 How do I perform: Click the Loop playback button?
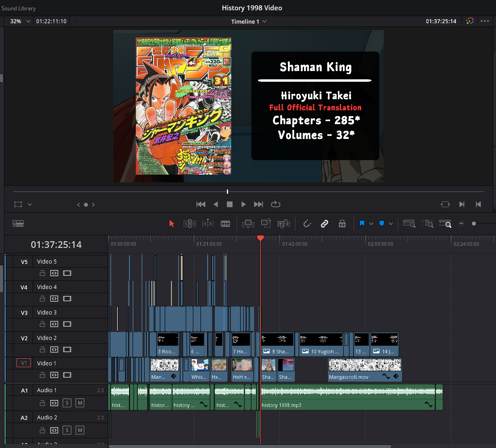coord(275,204)
